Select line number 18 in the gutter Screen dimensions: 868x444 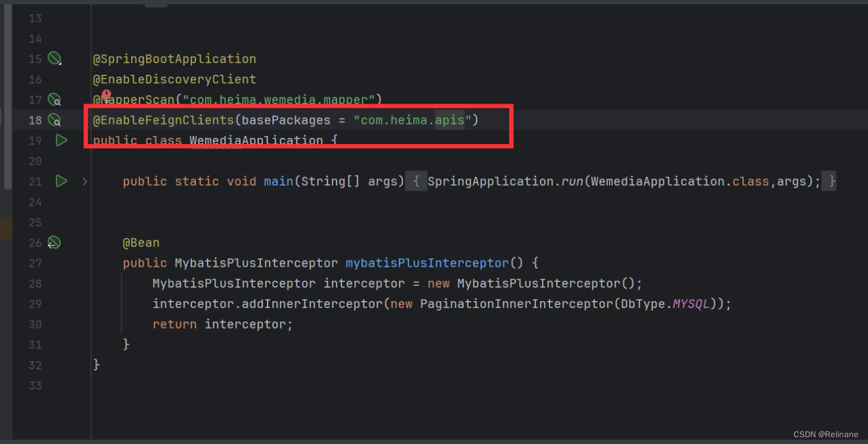pos(35,120)
